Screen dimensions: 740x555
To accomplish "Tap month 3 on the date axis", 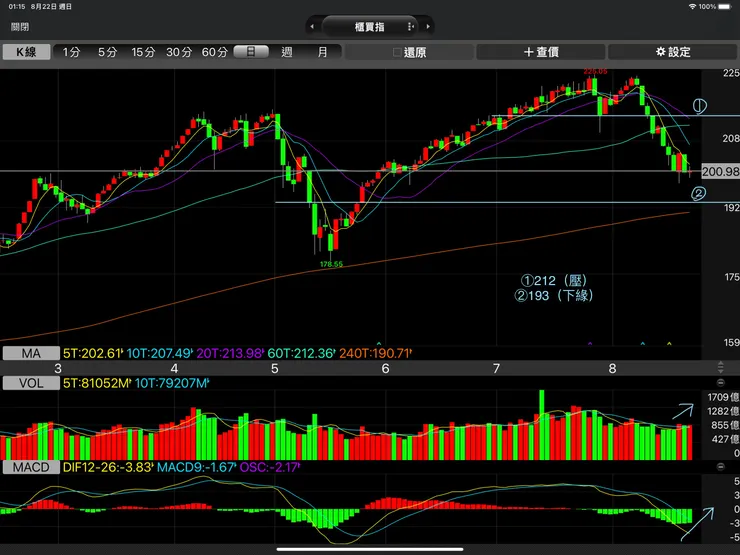I will point(58,369).
